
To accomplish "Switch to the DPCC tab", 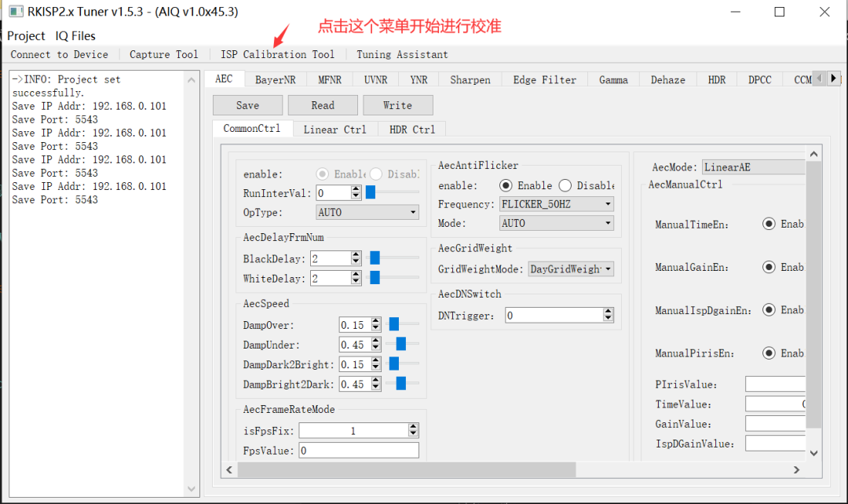I will tap(758, 79).
